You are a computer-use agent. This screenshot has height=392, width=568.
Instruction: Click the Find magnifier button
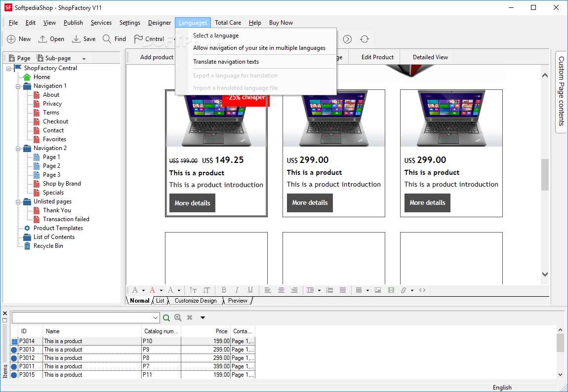pos(114,39)
